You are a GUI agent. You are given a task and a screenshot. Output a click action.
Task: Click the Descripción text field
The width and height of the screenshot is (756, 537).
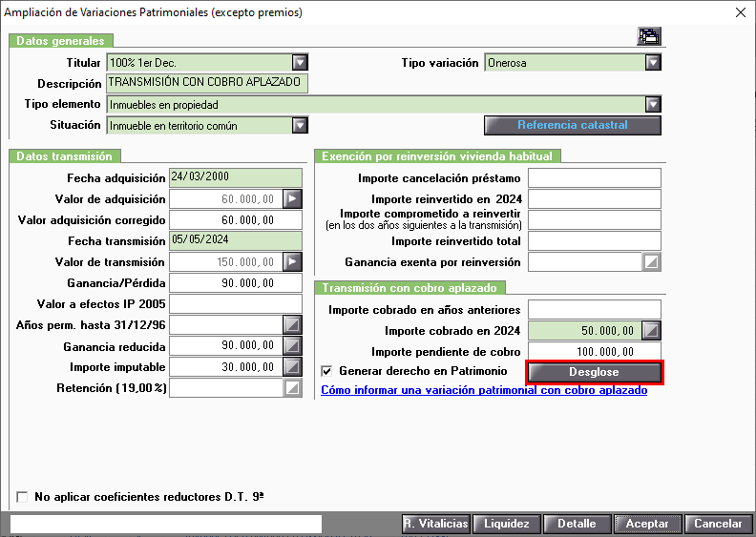click(x=207, y=83)
